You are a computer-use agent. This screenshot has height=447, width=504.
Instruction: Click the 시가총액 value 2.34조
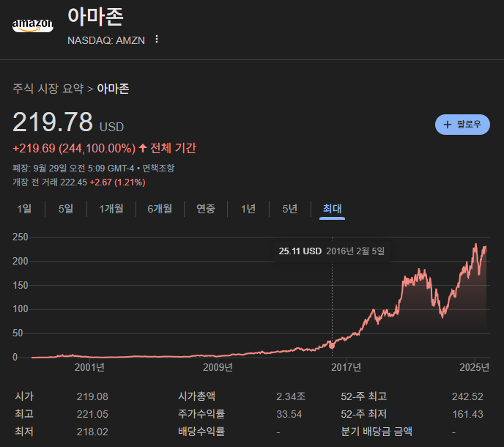pyautogui.click(x=291, y=396)
